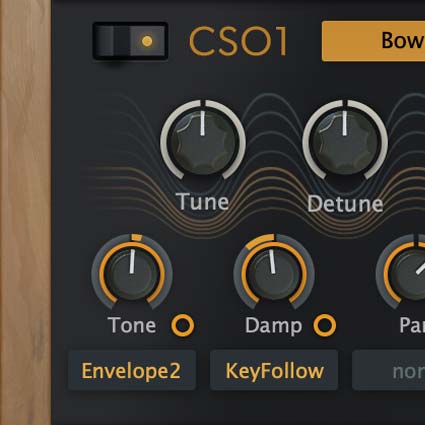Click the Tone label text

132,325
